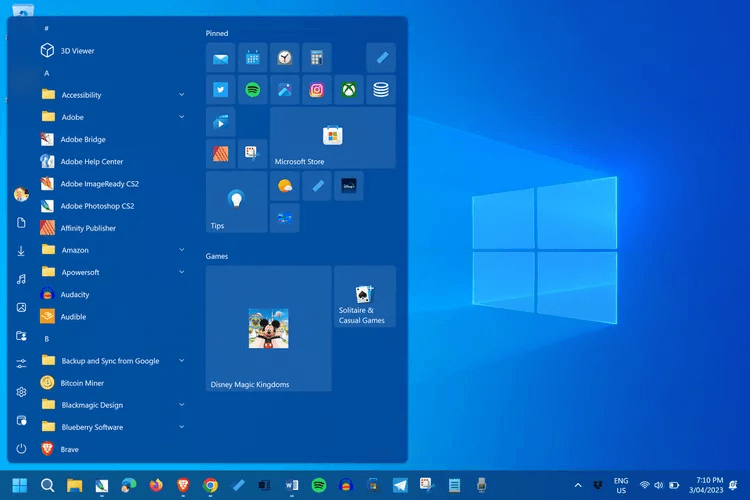
Task: Open Wi-Fi network flyout
Action: click(x=644, y=485)
